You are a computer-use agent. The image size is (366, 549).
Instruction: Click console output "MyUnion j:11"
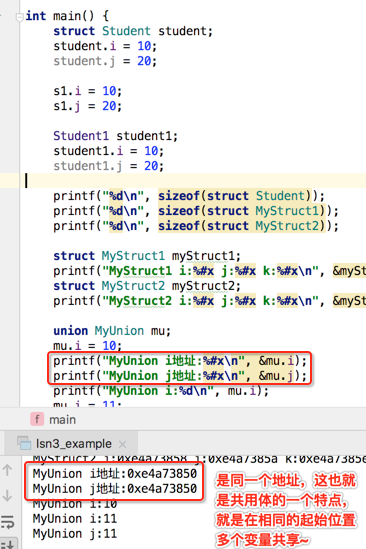pyautogui.click(x=75, y=534)
